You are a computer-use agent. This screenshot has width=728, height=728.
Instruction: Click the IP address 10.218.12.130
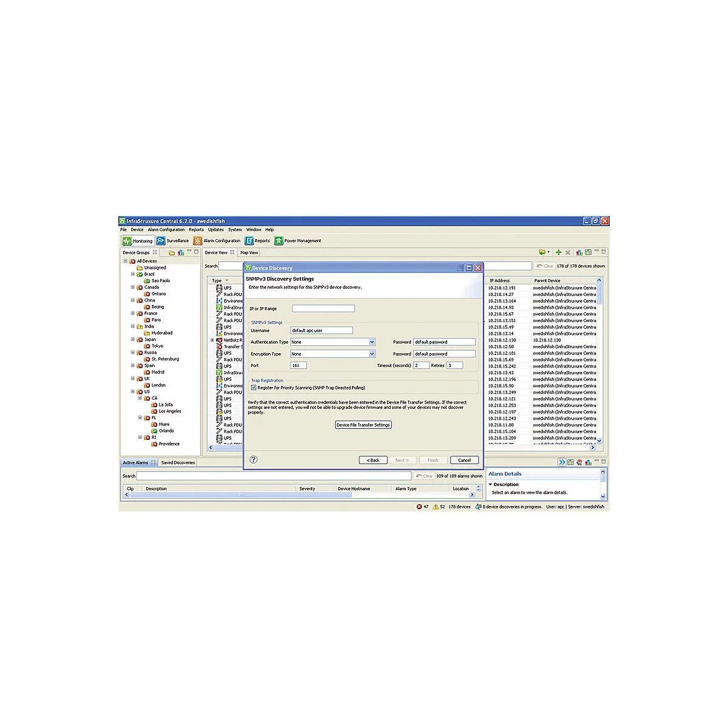point(502,340)
